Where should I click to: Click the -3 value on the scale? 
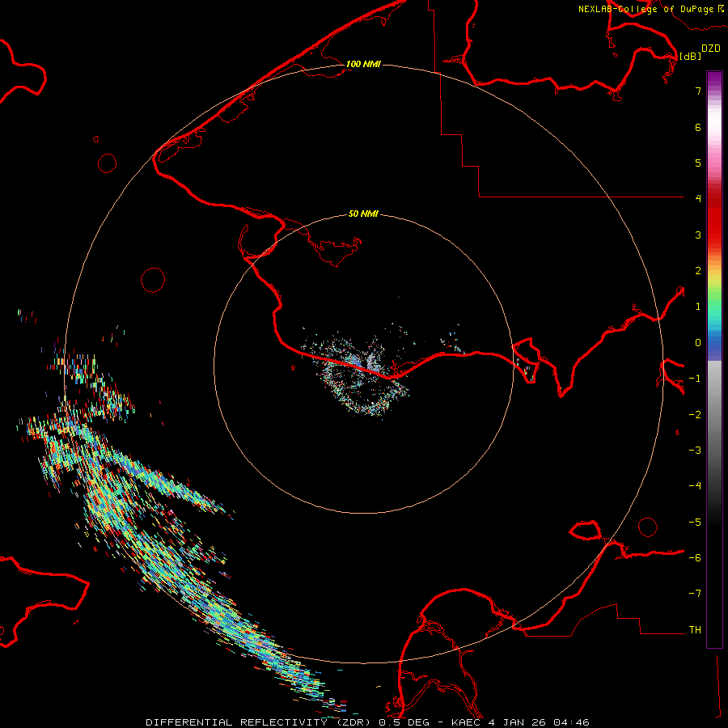click(695, 451)
